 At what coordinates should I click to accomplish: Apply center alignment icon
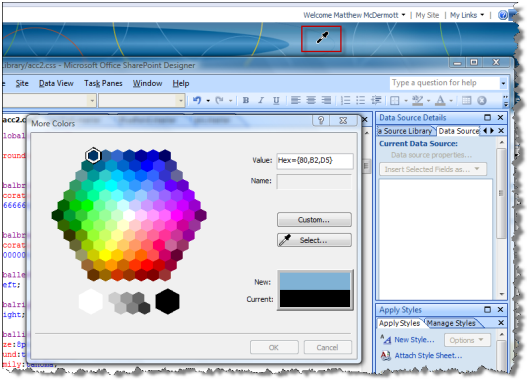(x=311, y=100)
